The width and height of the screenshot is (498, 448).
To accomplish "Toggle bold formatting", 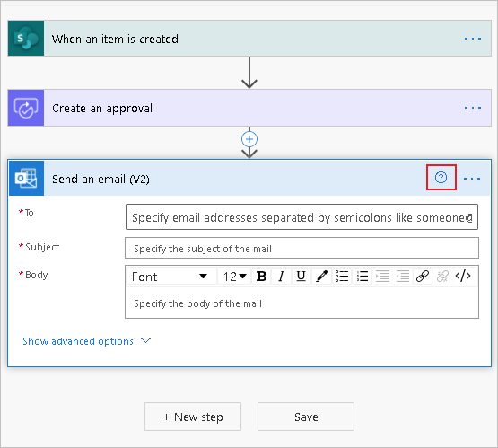I will 261,277.
